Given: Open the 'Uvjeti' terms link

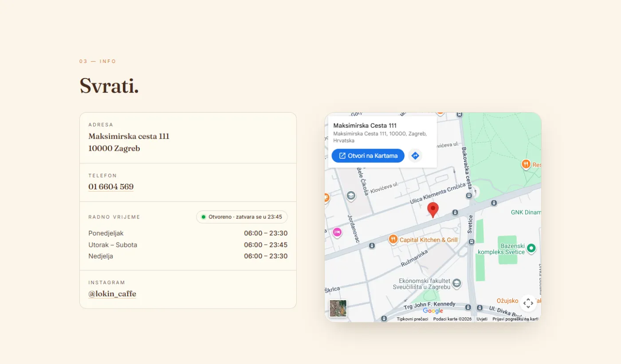Looking at the screenshot, I should point(482,319).
